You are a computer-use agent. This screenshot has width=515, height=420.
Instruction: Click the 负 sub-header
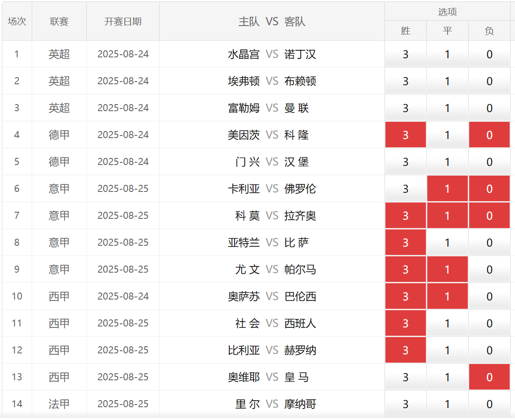[489, 31]
